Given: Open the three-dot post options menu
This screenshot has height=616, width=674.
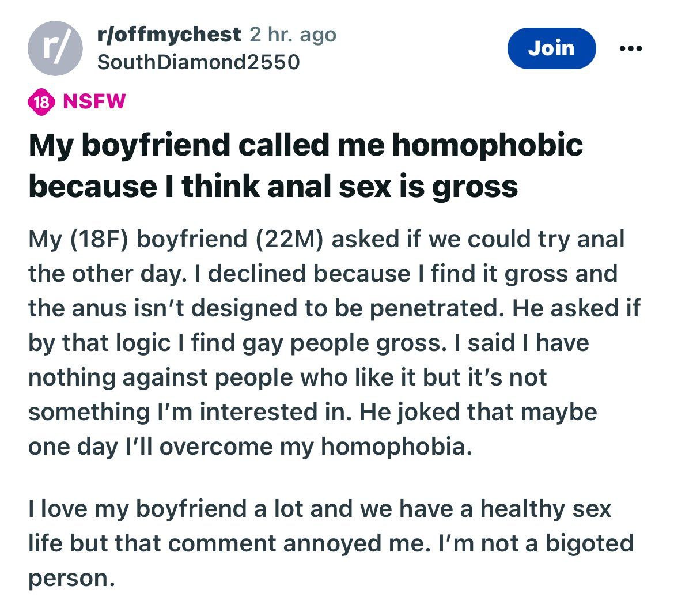Looking at the screenshot, I should [631, 48].
